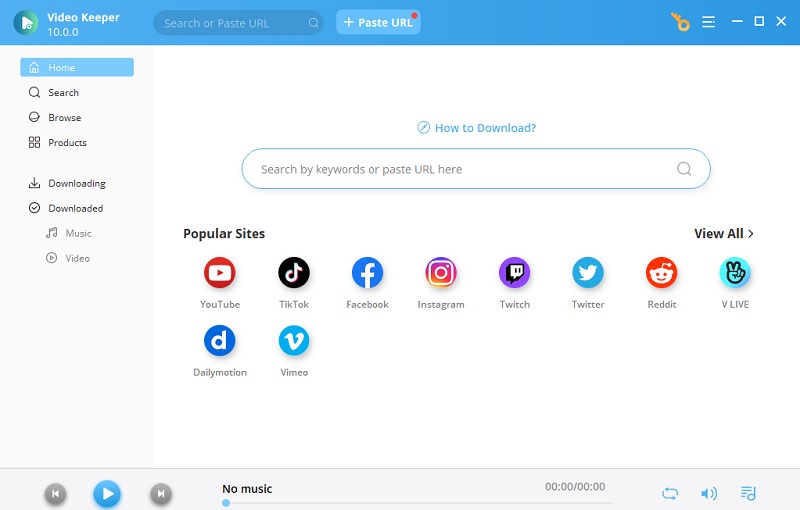Open the hamburger menu in title bar

[709, 22]
